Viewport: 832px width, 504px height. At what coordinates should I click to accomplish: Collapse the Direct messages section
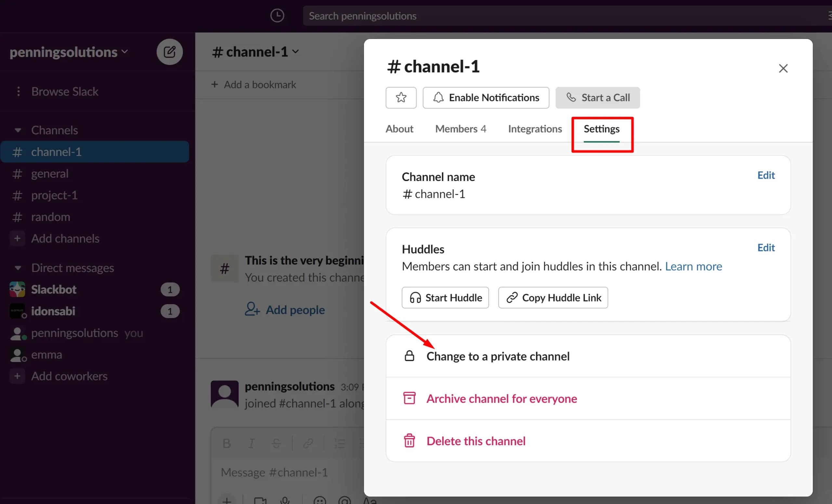click(x=18, y=267)
